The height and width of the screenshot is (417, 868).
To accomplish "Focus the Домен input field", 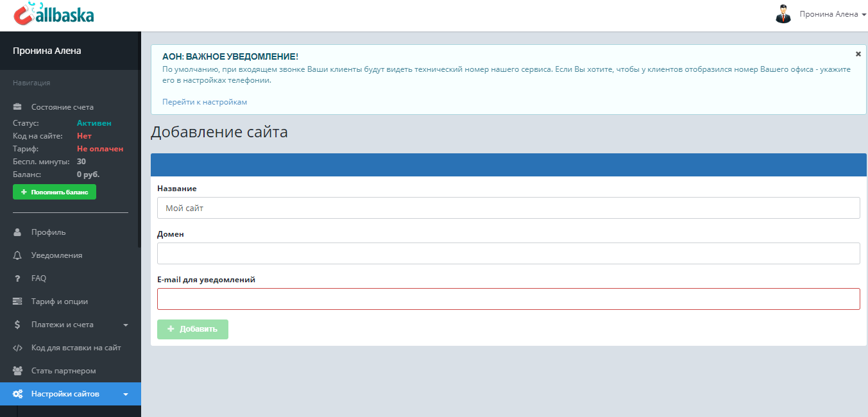I will pyautogui.click(x=508, y=253).
